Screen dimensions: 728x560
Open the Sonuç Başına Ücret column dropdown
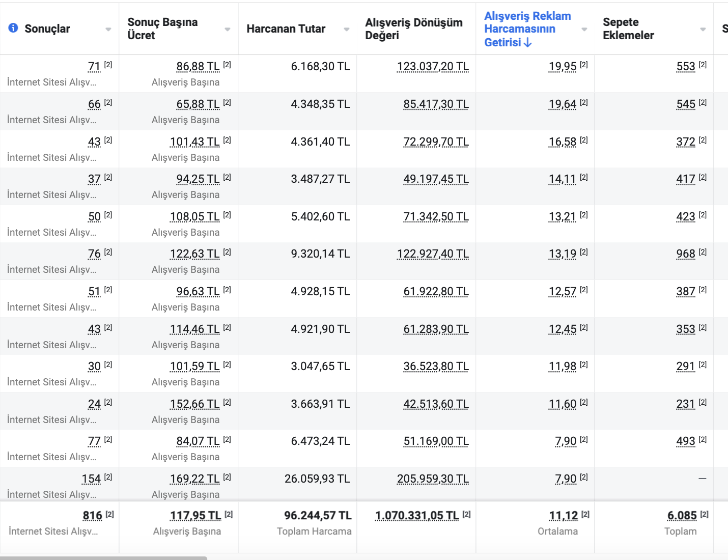pyautogui.click(x=228, y=30)
